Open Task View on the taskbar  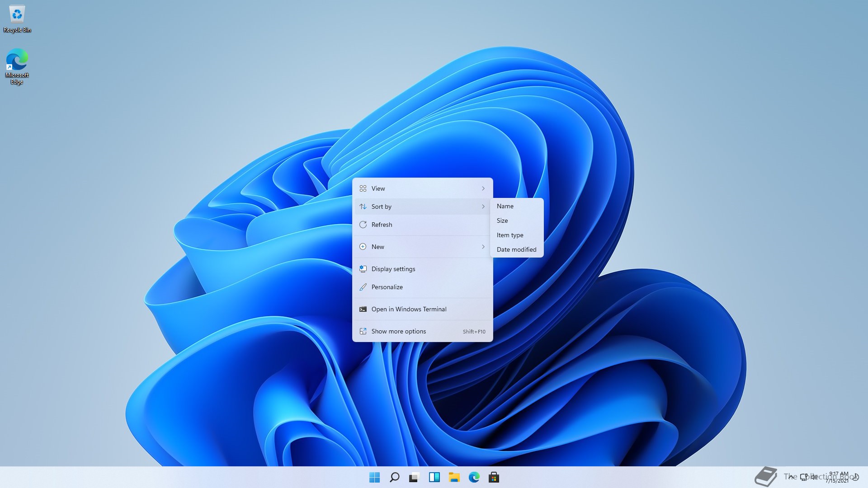414,477
